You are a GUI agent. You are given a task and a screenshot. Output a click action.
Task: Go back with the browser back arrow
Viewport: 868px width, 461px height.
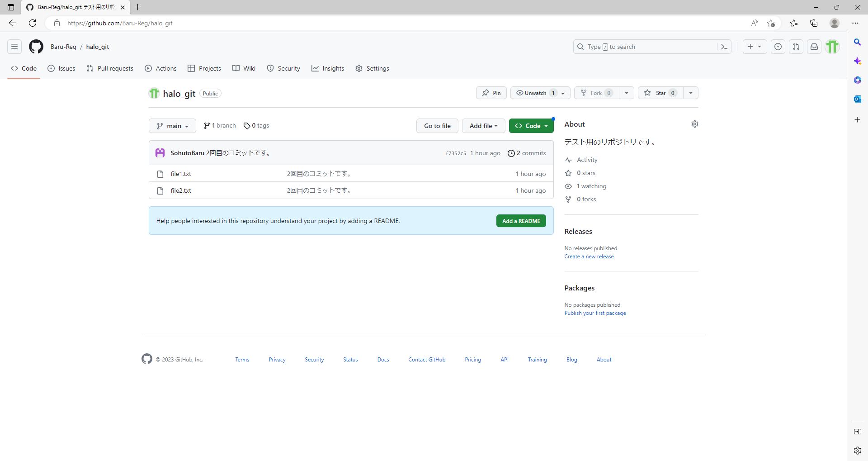click(x=13, y=23)
